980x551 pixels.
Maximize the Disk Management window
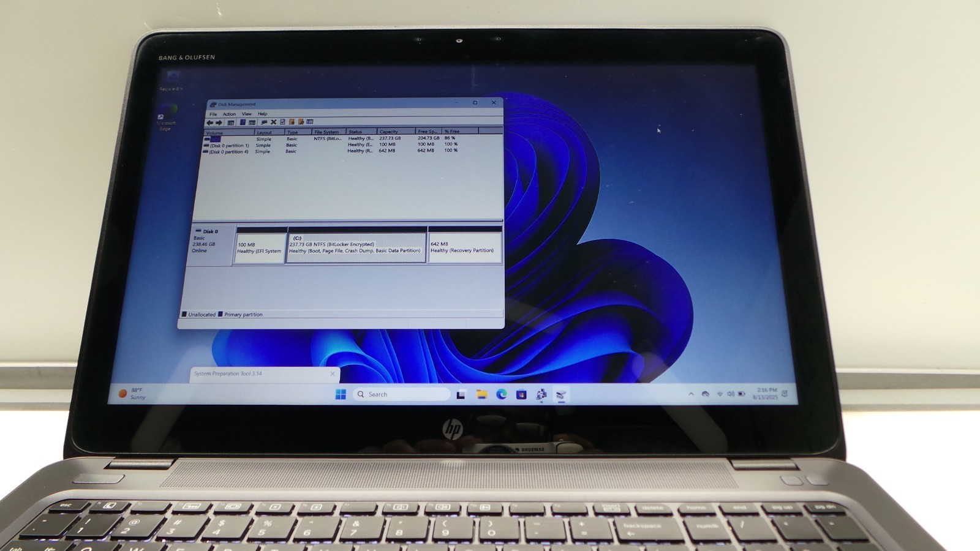[475, 103]
